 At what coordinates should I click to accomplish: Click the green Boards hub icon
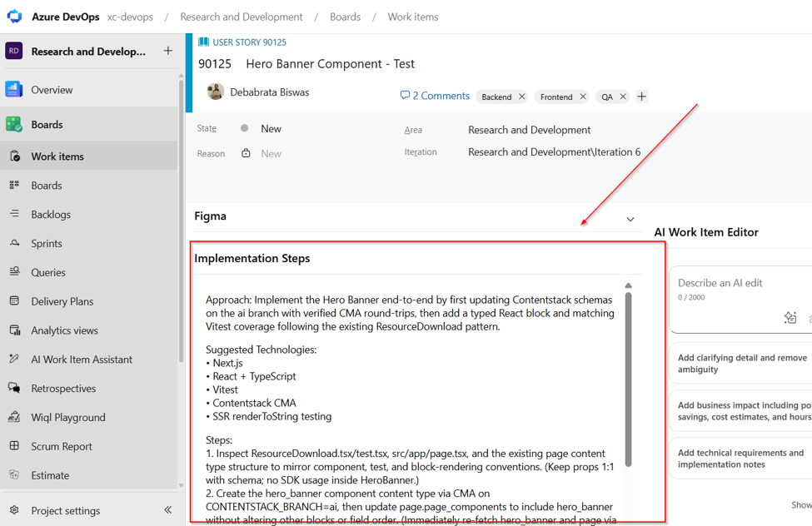[x=14, y=124]
